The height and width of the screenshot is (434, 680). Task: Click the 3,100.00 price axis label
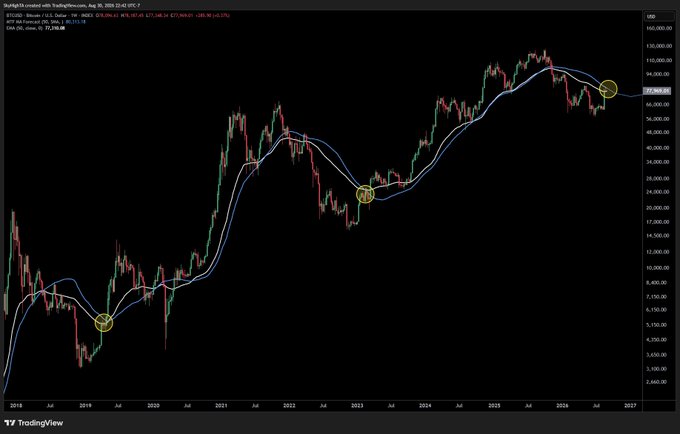coord(658,369)
